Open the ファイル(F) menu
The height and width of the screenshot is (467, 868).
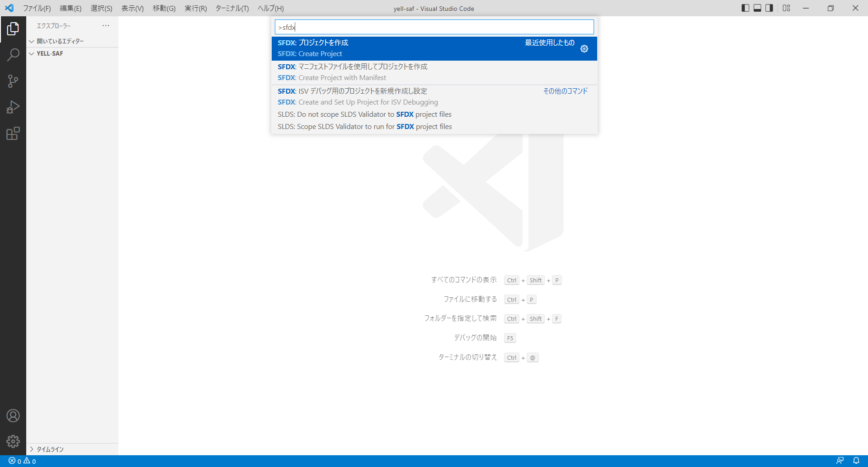(x=37, y=8)
